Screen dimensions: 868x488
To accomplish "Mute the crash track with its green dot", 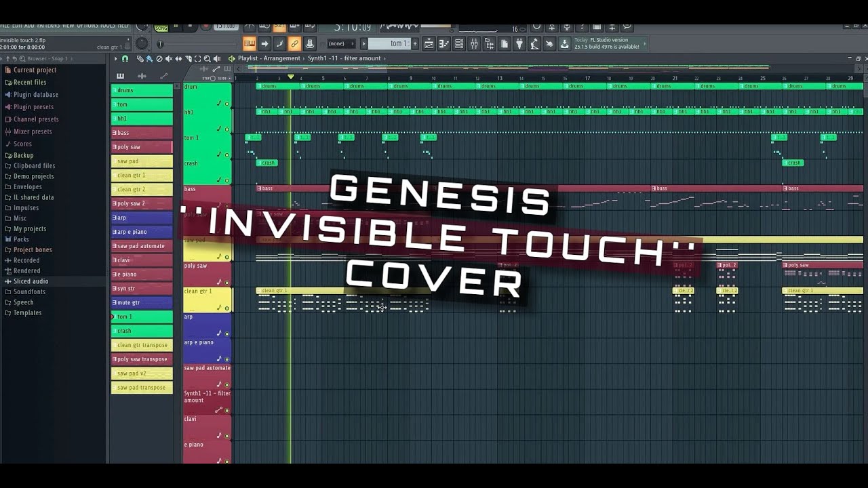I will pos(227,180).
